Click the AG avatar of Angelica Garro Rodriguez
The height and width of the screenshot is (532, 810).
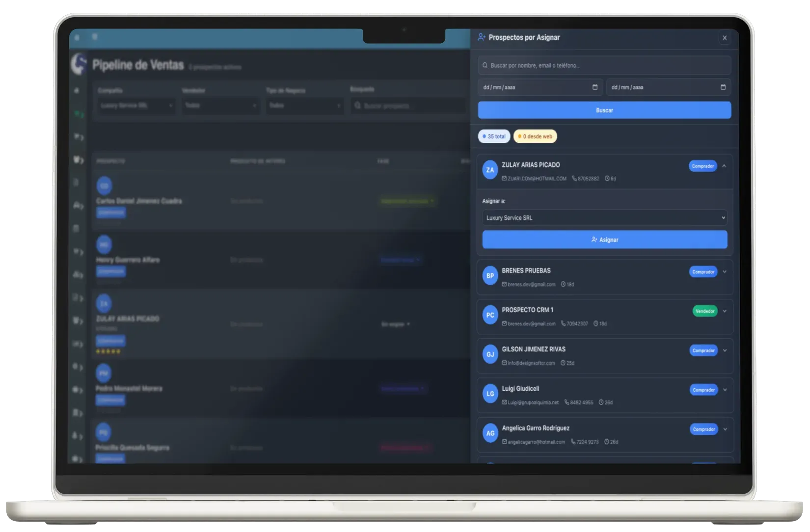pyautogui.click(x=490, y=433)
